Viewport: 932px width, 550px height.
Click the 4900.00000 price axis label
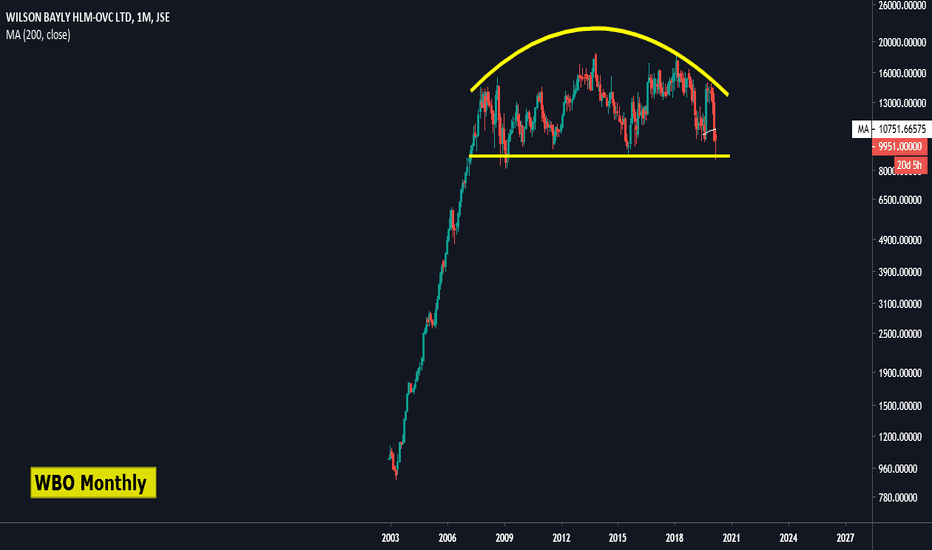tap(900, 240)
